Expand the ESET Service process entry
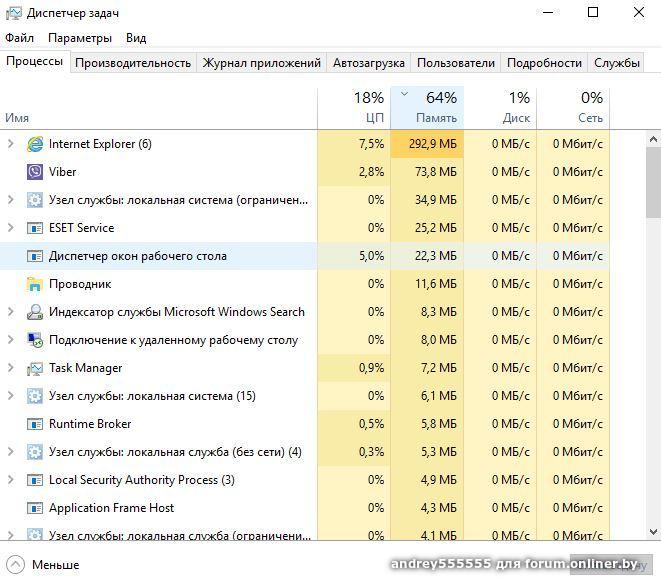661x587 pixels. (11, 228)
